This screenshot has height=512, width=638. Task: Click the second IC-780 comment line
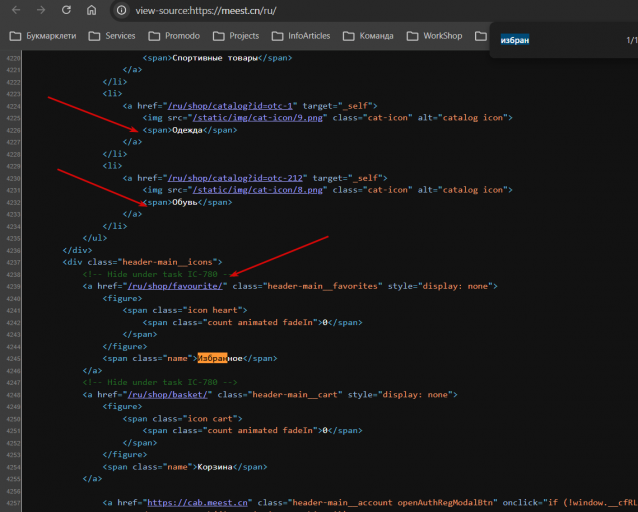[160, 382]
